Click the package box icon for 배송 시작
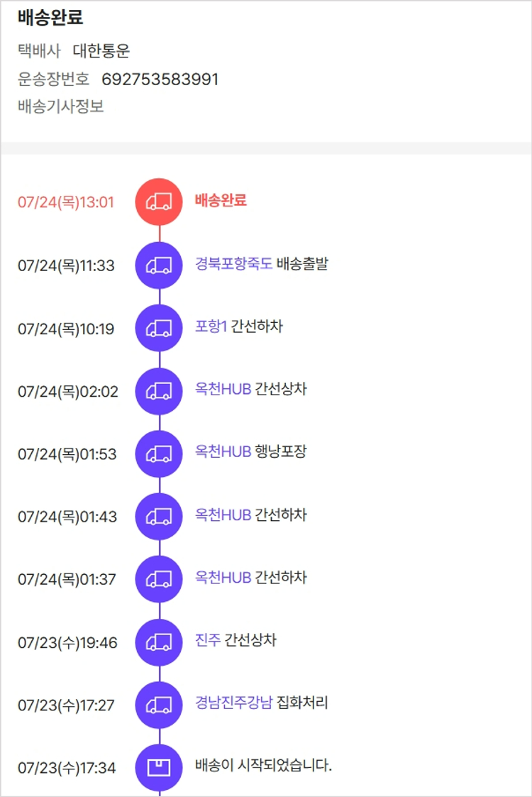 159,767
